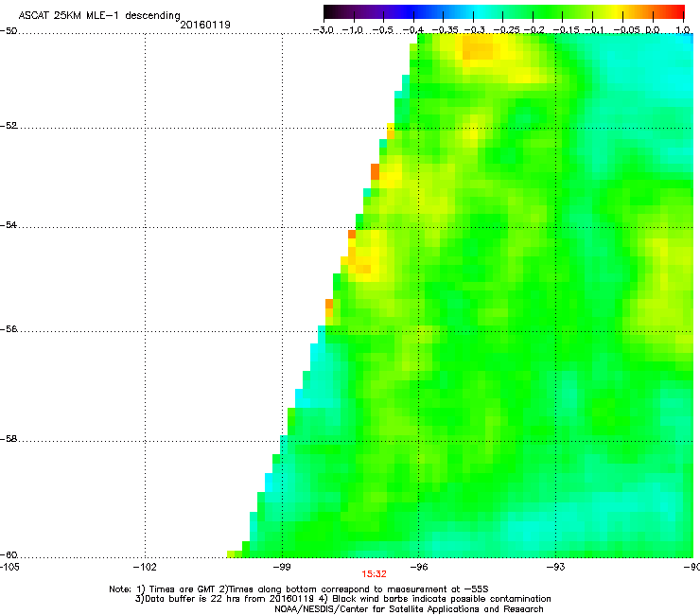Click the longitude label -105
The width and height of the screenshot is (700, 615).
point(9,567)
